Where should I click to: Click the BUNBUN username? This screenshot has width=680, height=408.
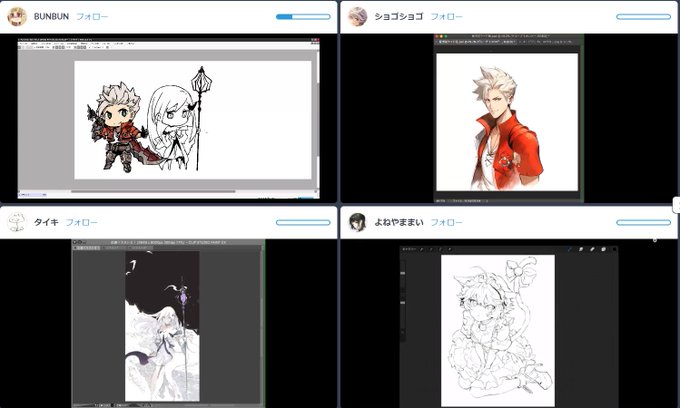(x=51, y=16)
